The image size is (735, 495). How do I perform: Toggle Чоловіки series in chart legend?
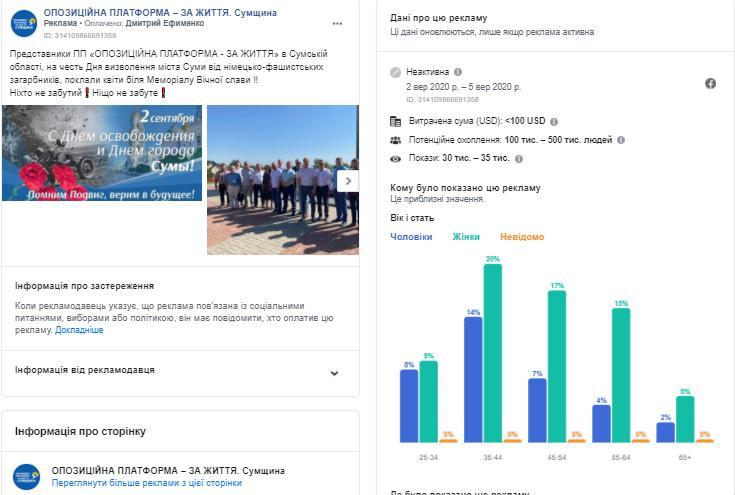[x=411, y=237]
